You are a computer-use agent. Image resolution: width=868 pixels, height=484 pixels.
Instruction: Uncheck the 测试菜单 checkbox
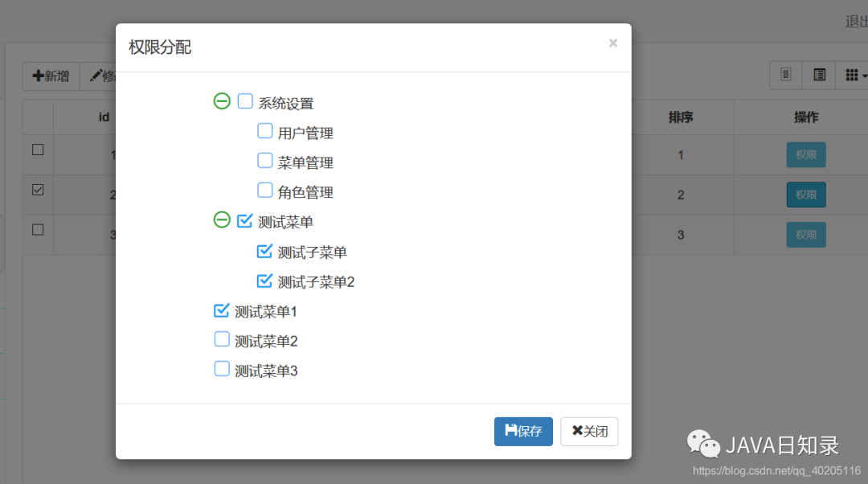coord(245,220)
